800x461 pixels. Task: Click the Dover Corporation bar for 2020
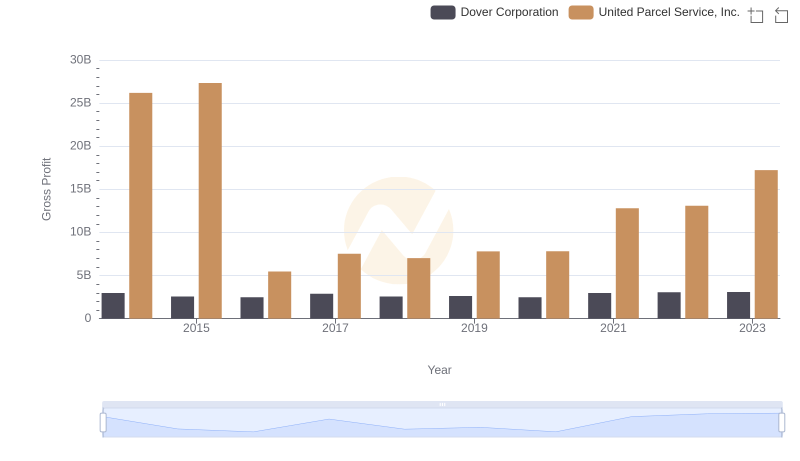tap(530, 308)
